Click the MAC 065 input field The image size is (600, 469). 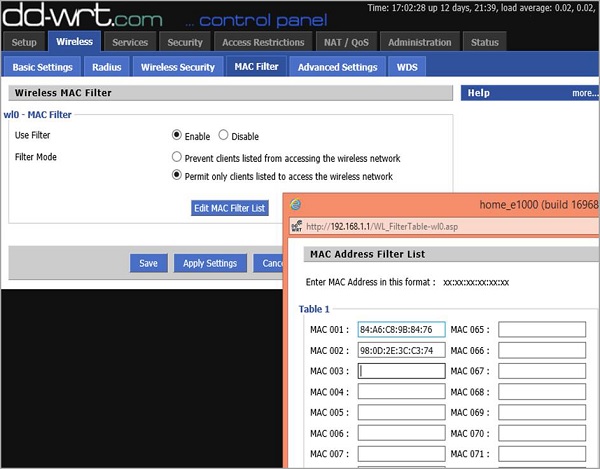tap(541, 330)
